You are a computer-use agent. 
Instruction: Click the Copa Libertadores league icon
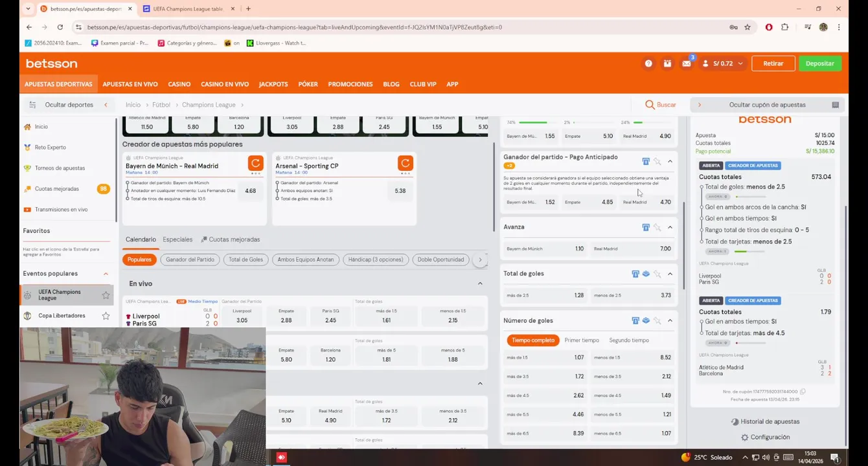[x=27, y=316]
